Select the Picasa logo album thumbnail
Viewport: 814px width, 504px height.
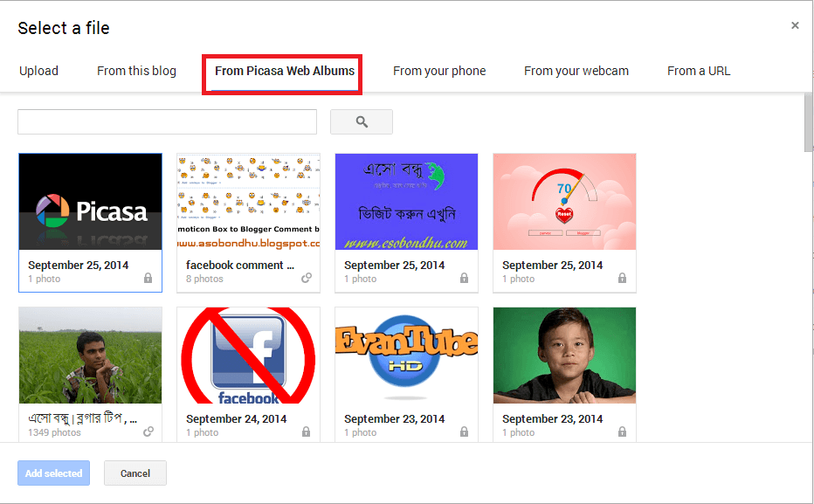90,202
